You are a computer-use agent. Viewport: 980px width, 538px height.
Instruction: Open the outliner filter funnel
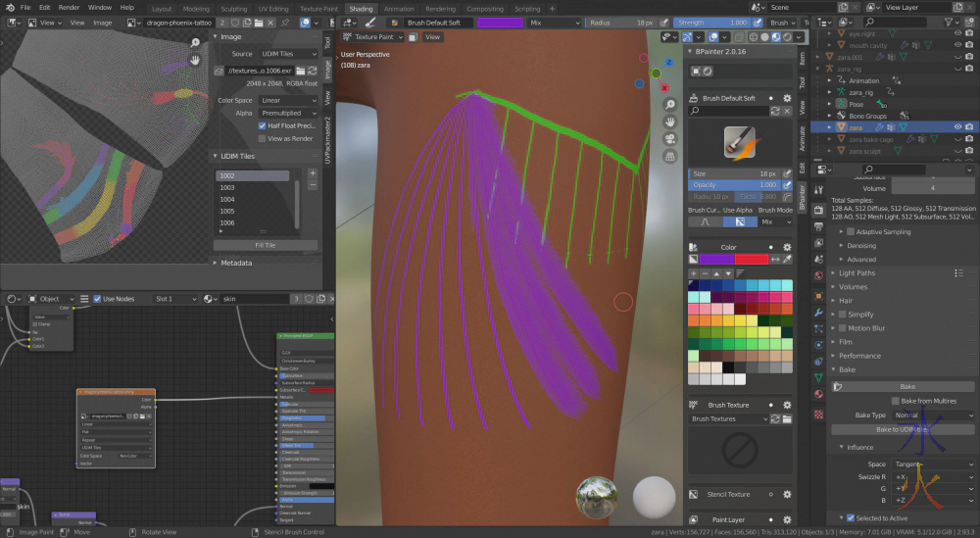949,22
